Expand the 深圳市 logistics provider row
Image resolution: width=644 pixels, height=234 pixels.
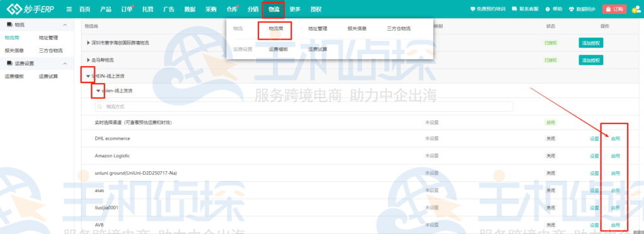88,43
